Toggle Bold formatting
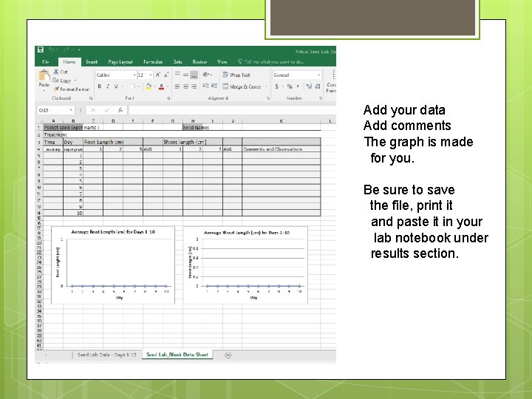The height and width of the screenshot is (399, 532). click(100, 86)
